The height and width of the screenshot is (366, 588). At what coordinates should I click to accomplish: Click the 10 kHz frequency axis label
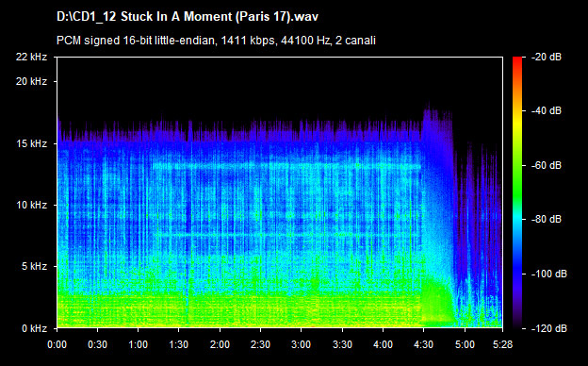click(31, 205)
